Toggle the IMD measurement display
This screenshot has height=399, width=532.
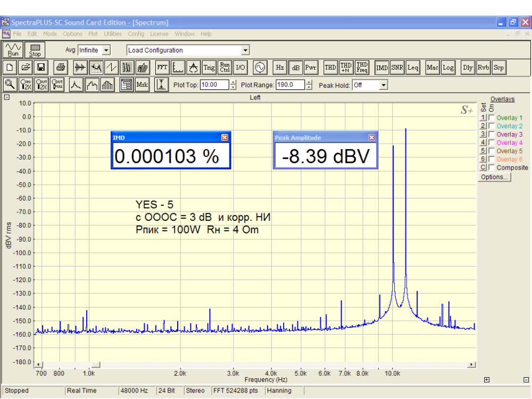382,68
